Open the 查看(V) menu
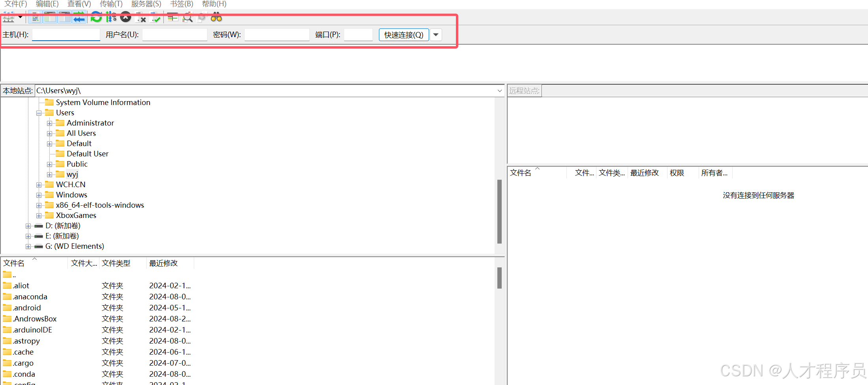 (79, 4)
